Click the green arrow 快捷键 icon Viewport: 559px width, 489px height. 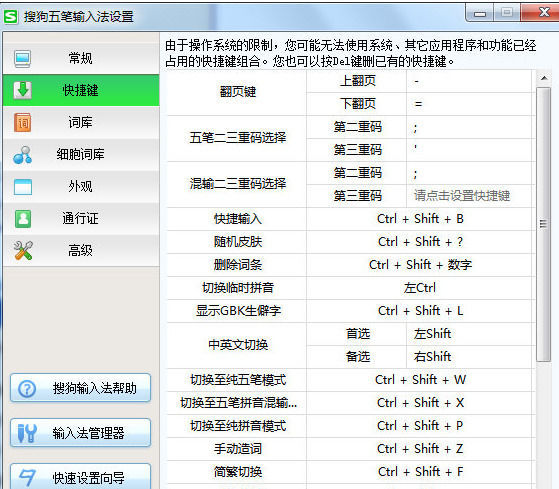click(23, 90)
